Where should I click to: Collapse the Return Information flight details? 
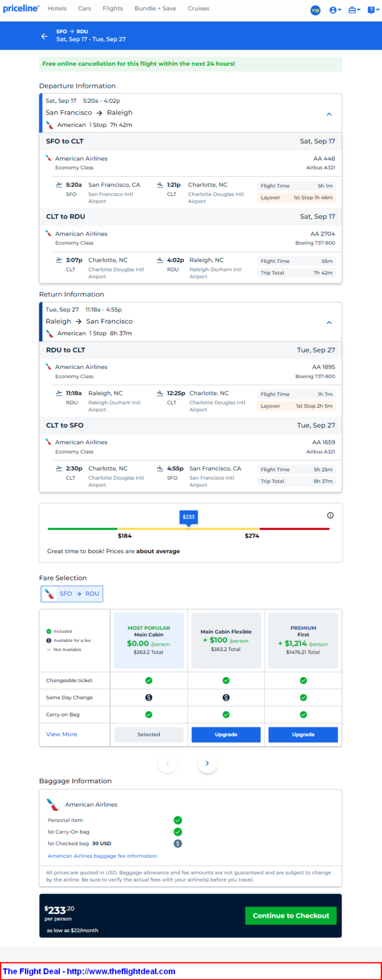tap(329, 322)
